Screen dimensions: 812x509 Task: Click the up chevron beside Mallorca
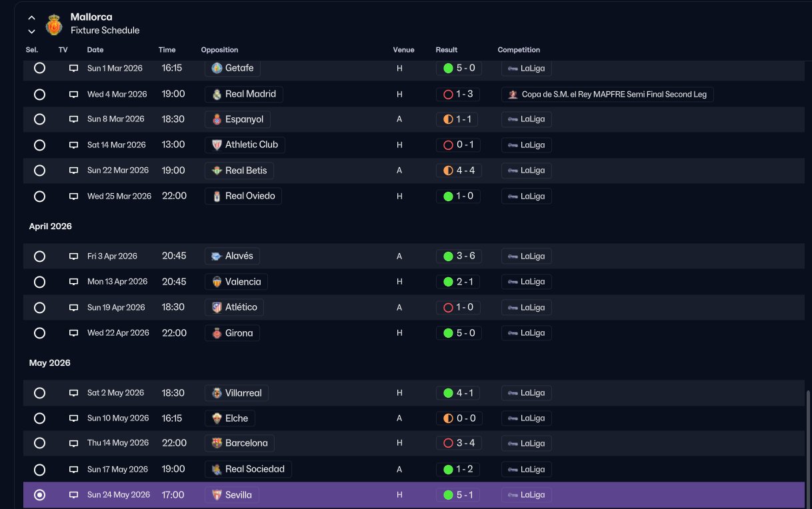(31, 18)
